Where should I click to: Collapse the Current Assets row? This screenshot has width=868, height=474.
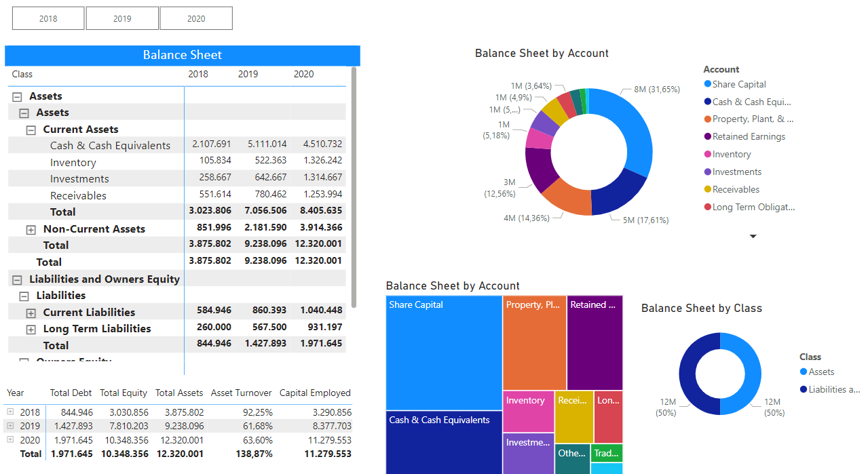(31, 130)
